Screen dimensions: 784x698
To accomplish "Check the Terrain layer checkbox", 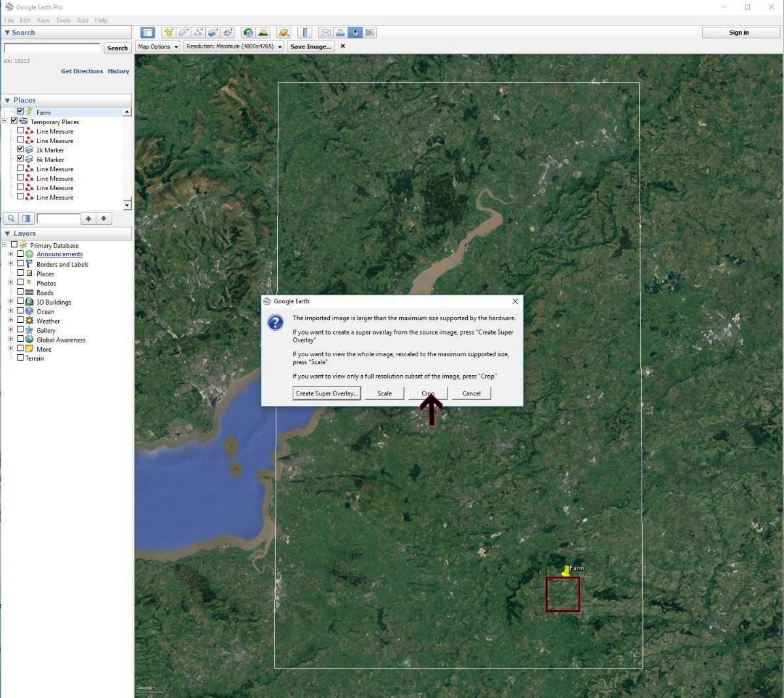I will click(20, 358).
